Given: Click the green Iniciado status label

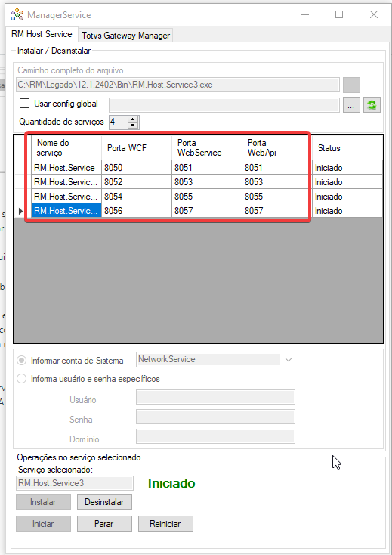Looking at the screenshot, I should (x=171, y=483).
